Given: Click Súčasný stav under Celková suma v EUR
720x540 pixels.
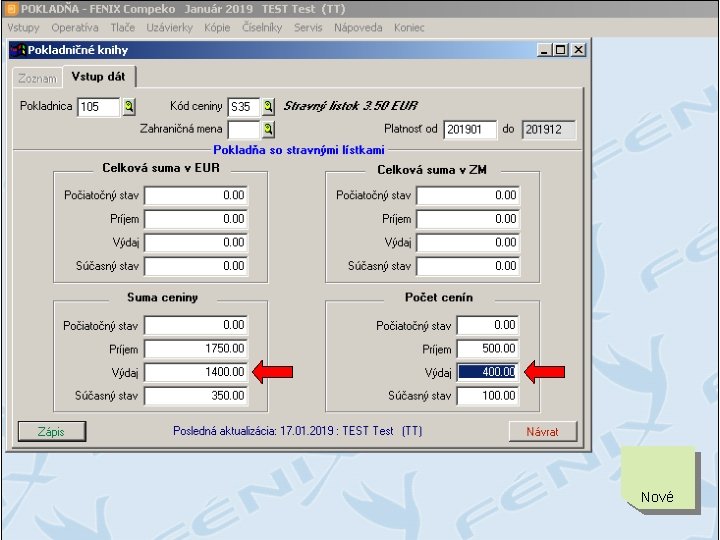Looking at the screenshot, I should (x=196, y=266).
